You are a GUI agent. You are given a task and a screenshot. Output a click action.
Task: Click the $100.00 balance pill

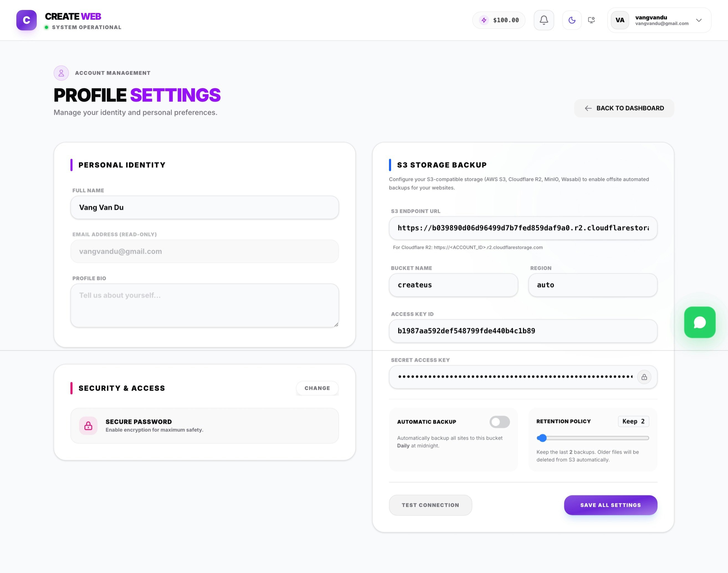pos(499,20)
